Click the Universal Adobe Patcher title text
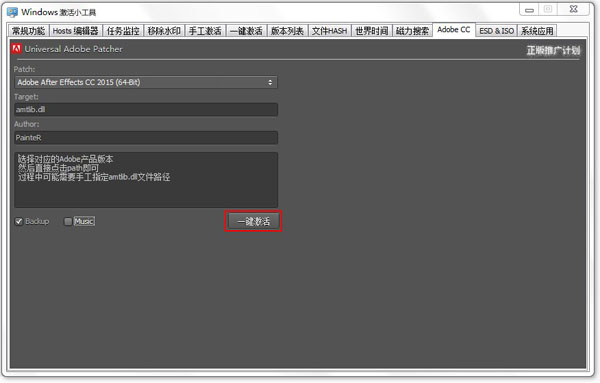This screenshot has width=600, height=383. click(73, 49)
